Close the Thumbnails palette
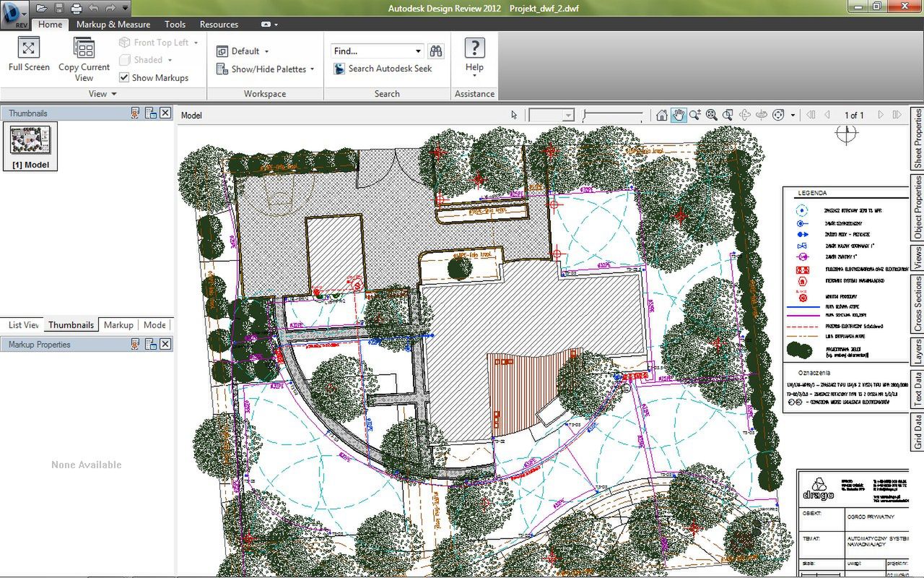This screenshot has height=578, width=924. 165,113
